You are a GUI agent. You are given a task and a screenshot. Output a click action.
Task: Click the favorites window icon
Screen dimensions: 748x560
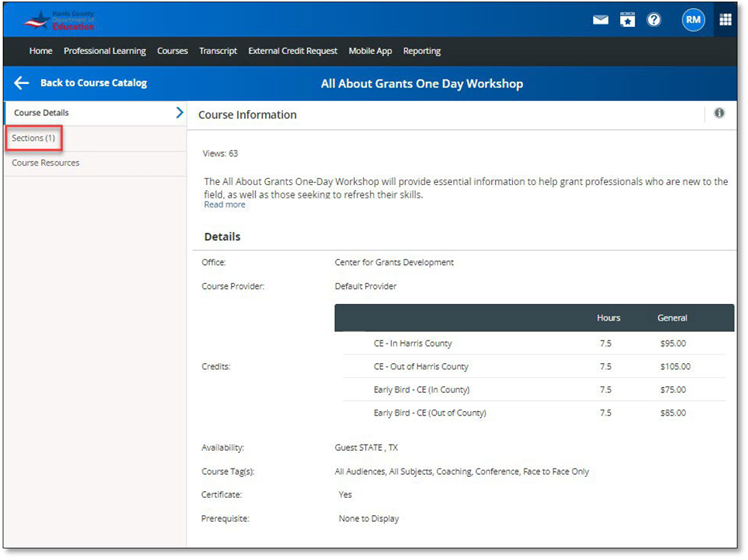click(627, 19)
